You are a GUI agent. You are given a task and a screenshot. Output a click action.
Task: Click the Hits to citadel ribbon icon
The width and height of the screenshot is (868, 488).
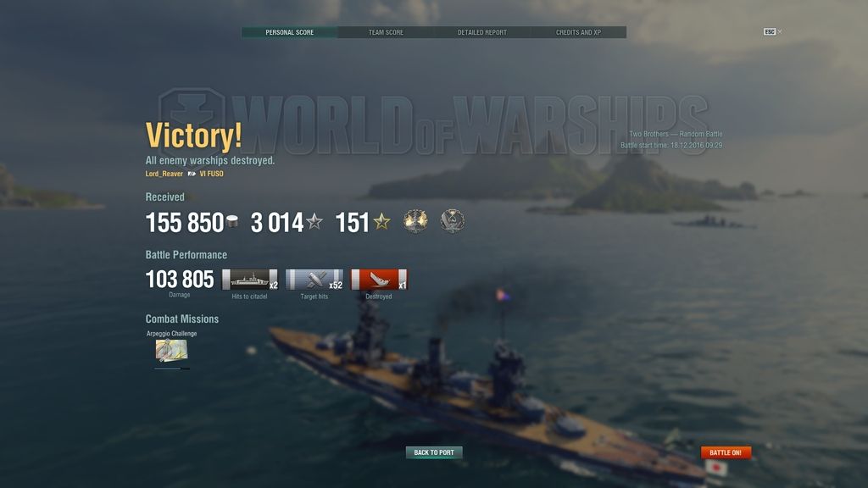pos(250,280)
